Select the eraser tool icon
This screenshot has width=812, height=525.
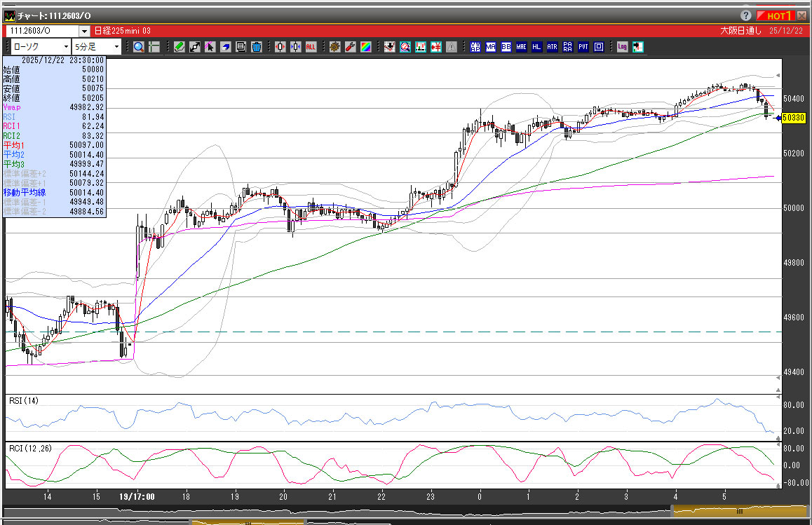[226, 47]
